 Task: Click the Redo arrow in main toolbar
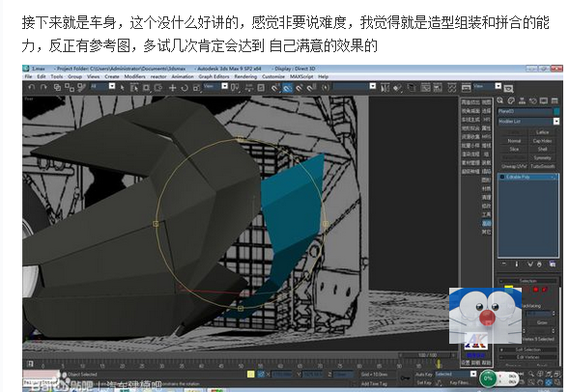click(x=44, y=88)
